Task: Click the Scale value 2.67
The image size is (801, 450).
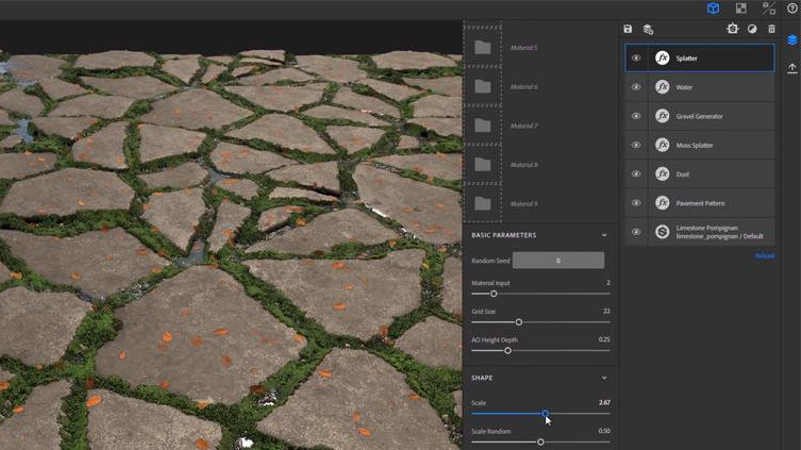Action: [604, 402]
